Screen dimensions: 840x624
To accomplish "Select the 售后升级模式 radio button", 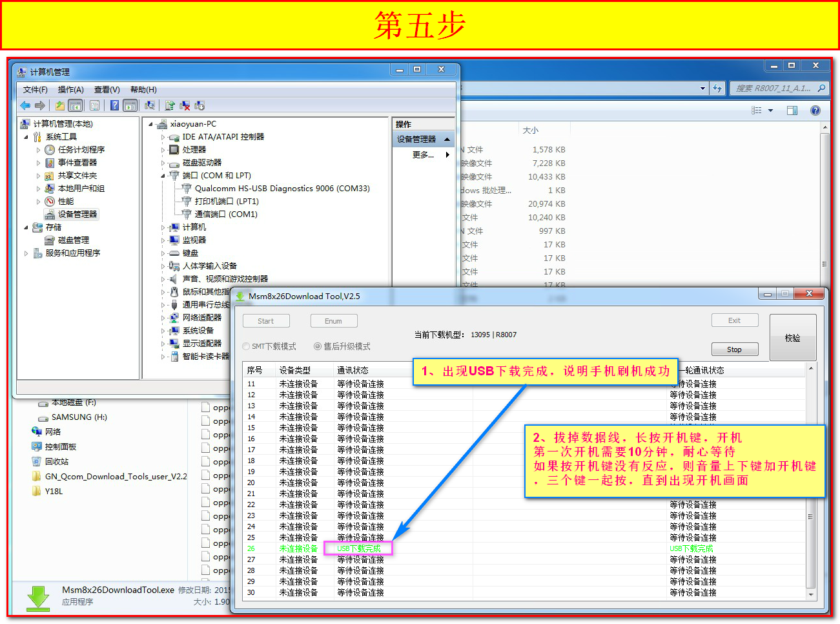I will click(318, 347).
